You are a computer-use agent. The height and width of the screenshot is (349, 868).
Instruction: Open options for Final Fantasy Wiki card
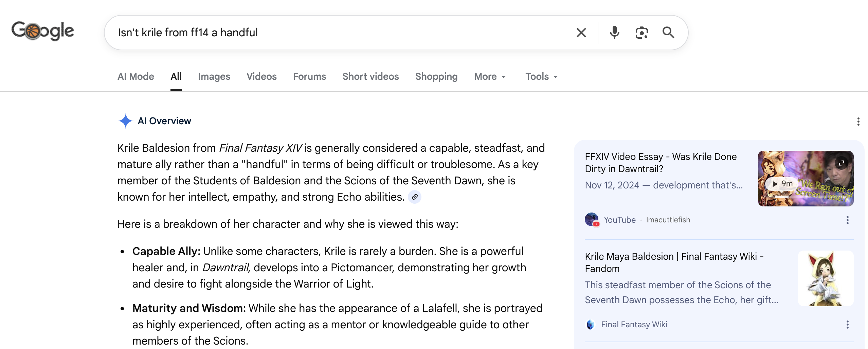(x=847, y=325)
